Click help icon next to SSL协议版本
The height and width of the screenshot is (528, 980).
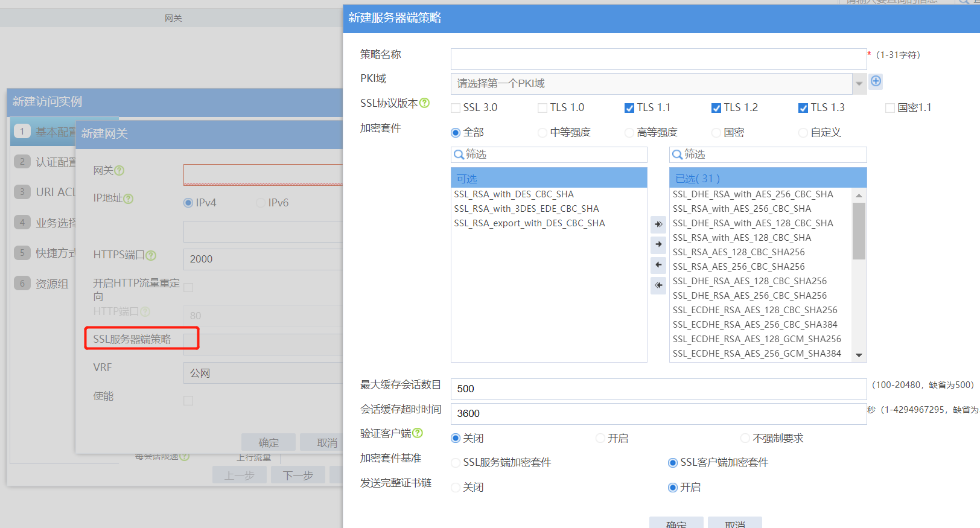425,103
